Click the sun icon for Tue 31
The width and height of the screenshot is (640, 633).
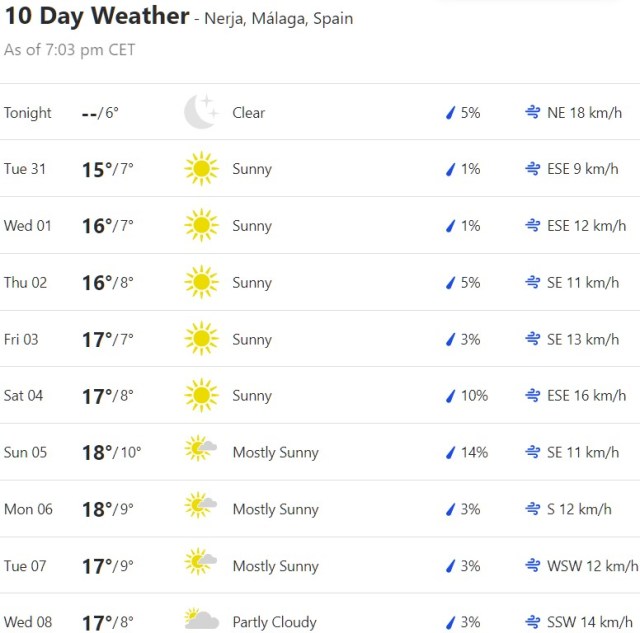click(201, 169)
